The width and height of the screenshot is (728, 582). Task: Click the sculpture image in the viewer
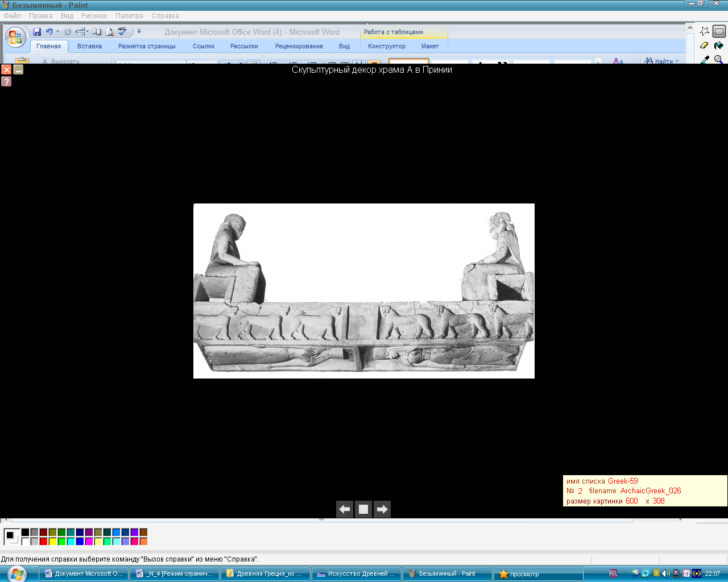[364, 291]
